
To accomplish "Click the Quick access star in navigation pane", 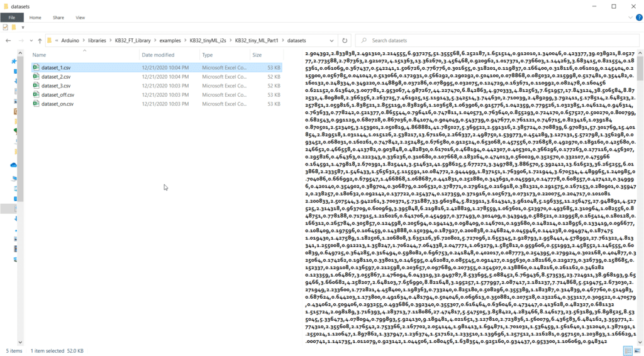I will coord(14,61).
